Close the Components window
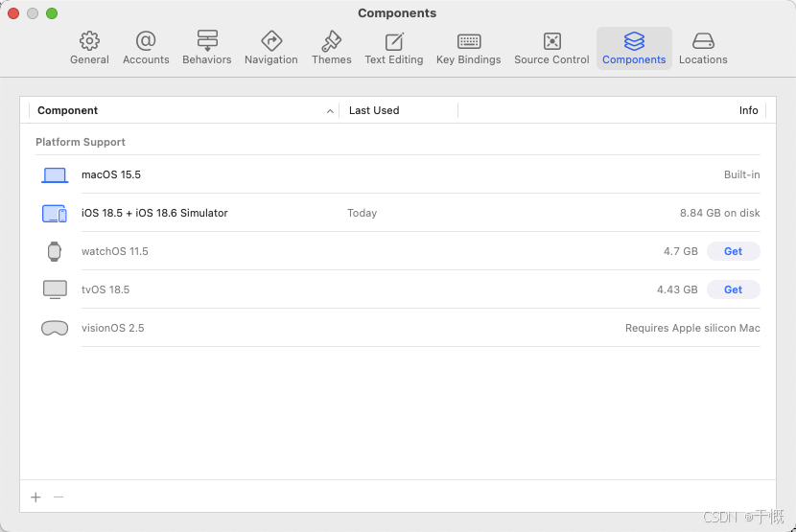Image resolution: width=796 pixels, height=532 pixels. [13, 13]
